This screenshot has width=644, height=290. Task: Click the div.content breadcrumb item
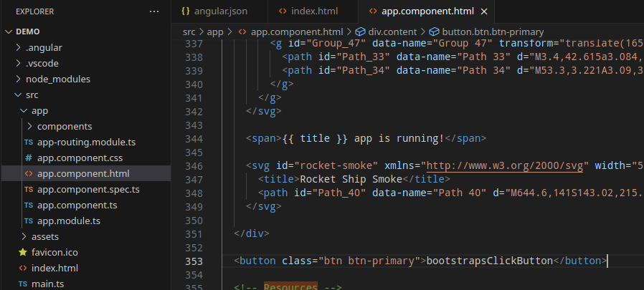click(x=391, y=32)
